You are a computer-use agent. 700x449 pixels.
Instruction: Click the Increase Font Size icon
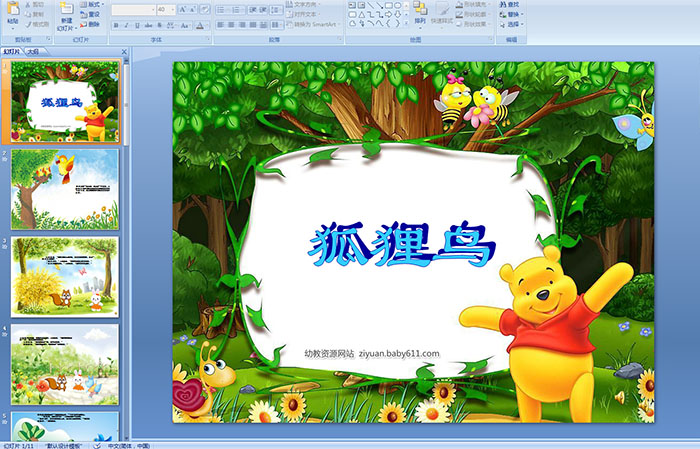click(180, 9)
